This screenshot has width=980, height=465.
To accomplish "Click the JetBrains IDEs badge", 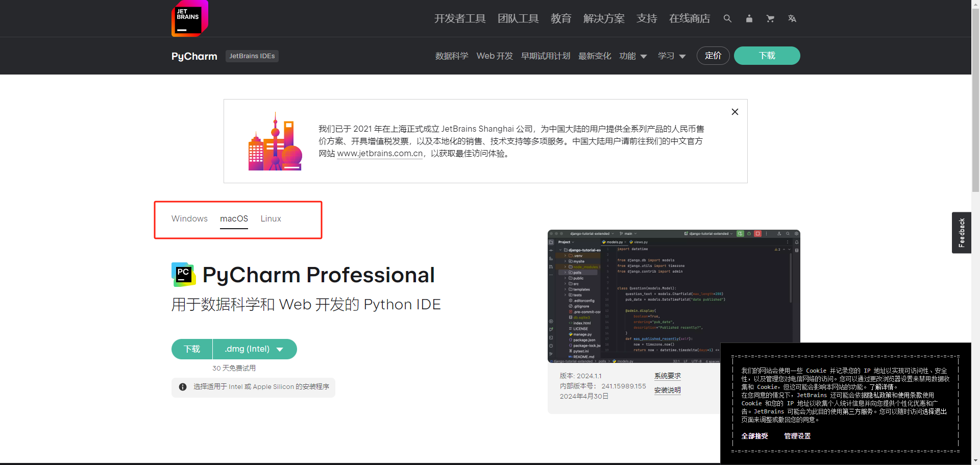I will tap(252, 56).
